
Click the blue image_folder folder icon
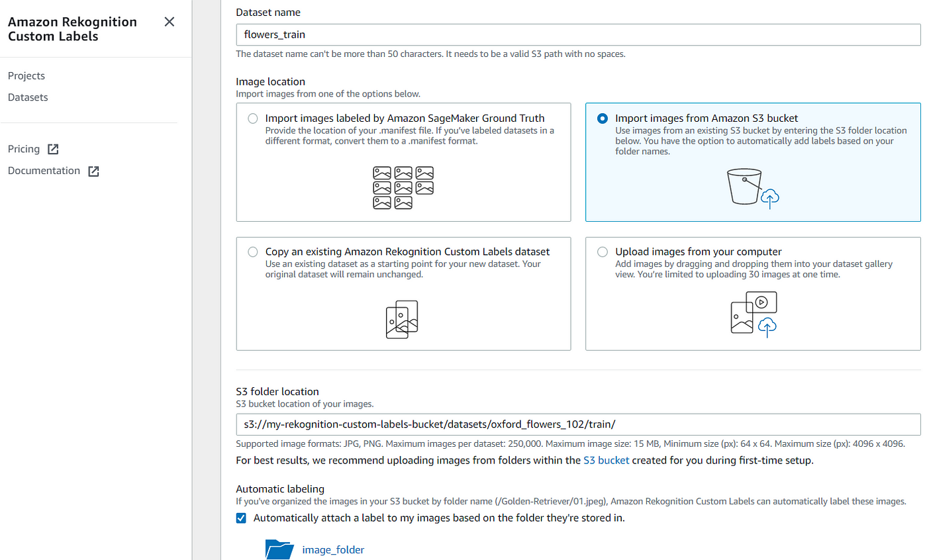pyautogui.click(x=279, y=549)
